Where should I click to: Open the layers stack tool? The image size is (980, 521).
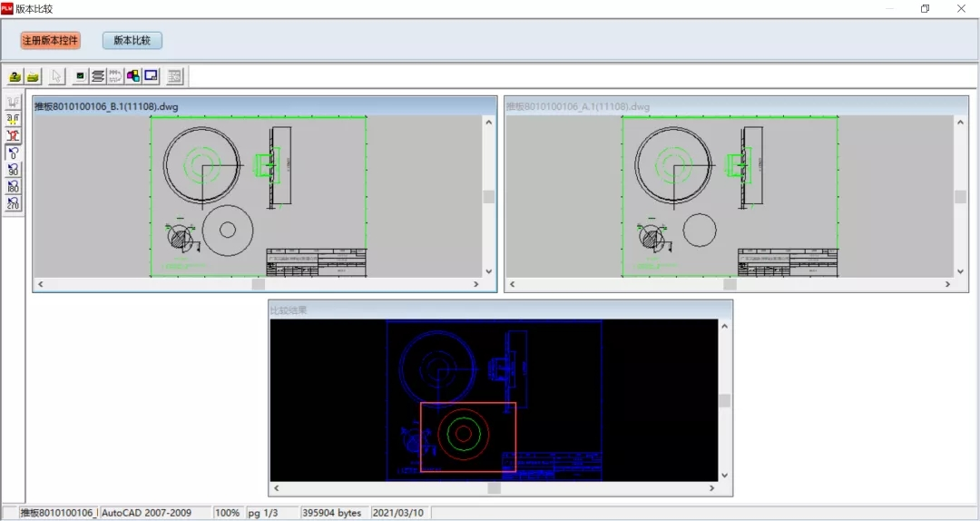(x=98, y=76)
